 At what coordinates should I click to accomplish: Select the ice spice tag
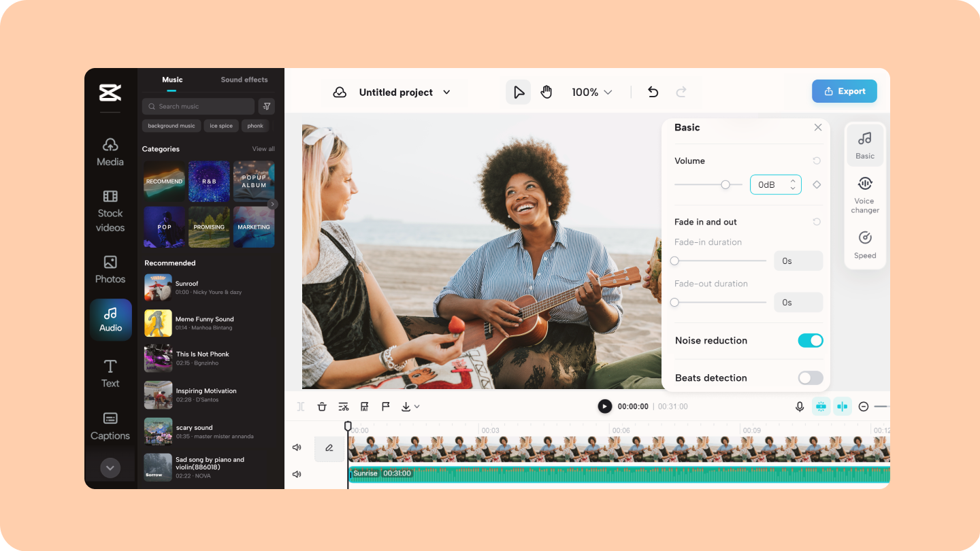click(221, 126)
